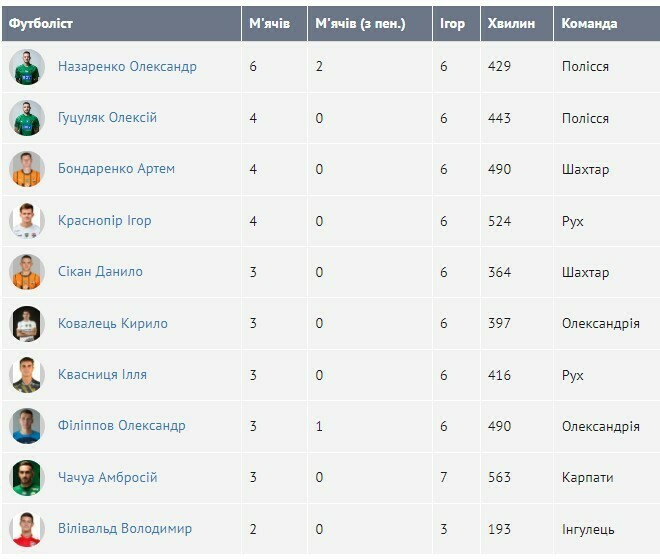Click Назаренко Олександр's player photo
The width and height of the screenshot is (660, 559).
click(x=27, y=67)
